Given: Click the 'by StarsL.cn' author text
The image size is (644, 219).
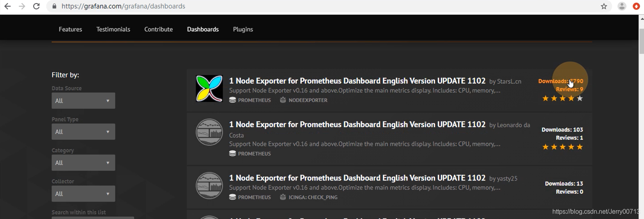Looking at the screenshot, I should point(505,81).
